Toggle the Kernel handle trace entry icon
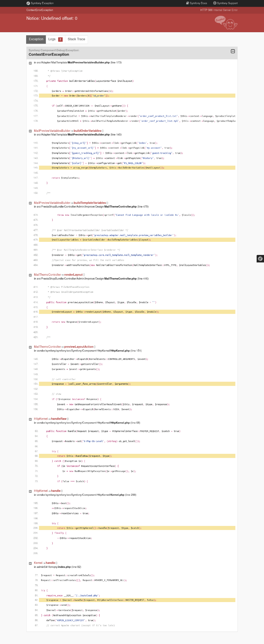The width and height of the screenshot is (264, 644). pos(30,563)
